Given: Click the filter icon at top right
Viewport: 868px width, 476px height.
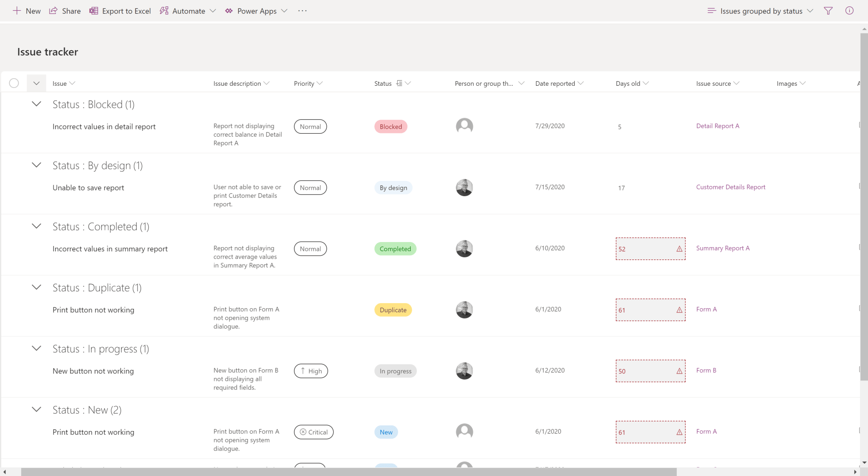Looking at the screenshot, I should tap(828, 11).
